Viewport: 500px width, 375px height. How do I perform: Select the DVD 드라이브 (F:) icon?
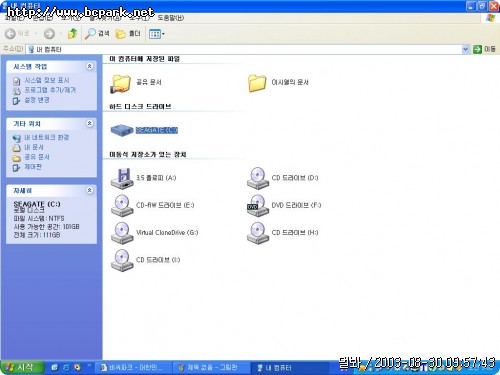(x=258, y=205)
